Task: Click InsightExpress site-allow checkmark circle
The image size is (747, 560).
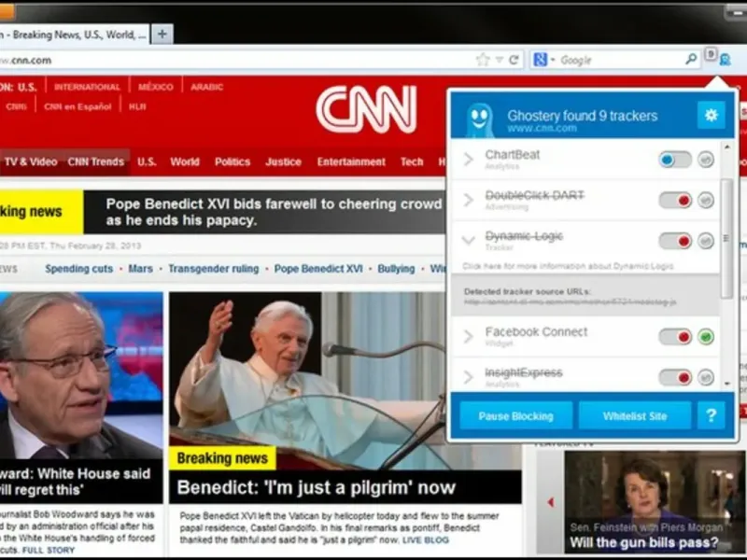Action: pyautogui.click(x=706, y=378)
